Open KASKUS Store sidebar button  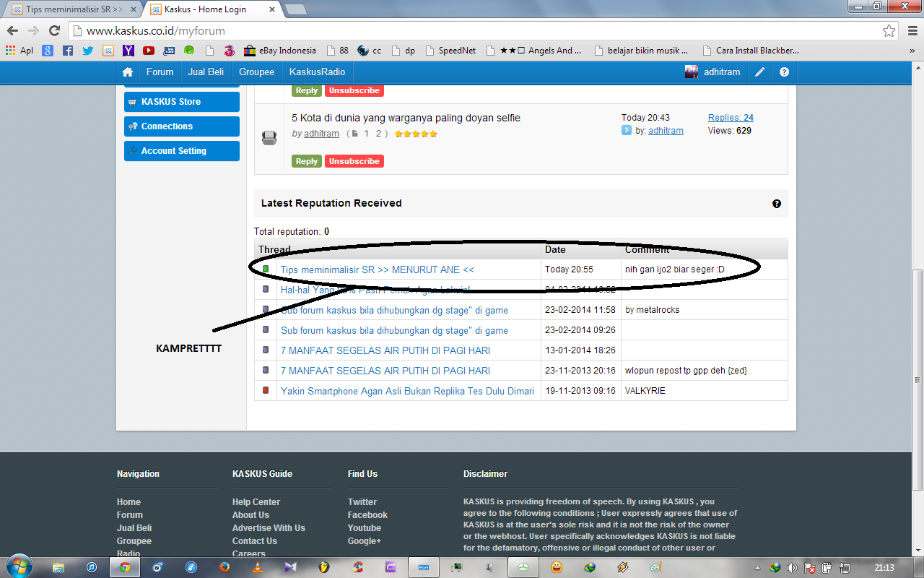click(x=182, y=102)
